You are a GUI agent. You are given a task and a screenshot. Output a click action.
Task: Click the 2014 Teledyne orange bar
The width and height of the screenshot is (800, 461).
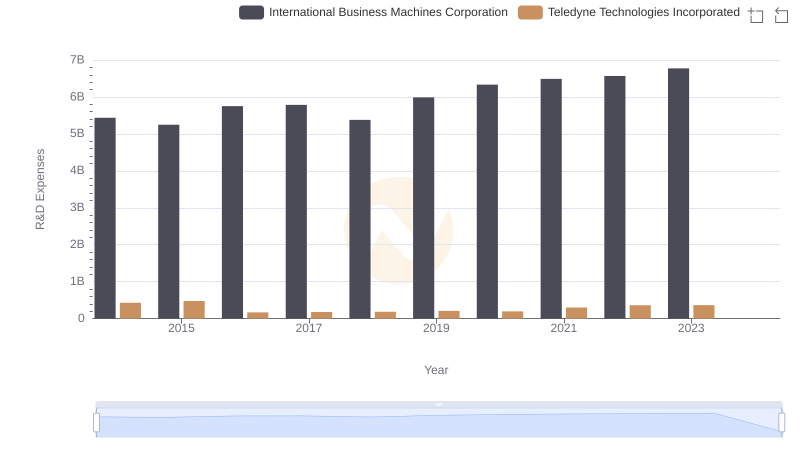coord(131,311)
